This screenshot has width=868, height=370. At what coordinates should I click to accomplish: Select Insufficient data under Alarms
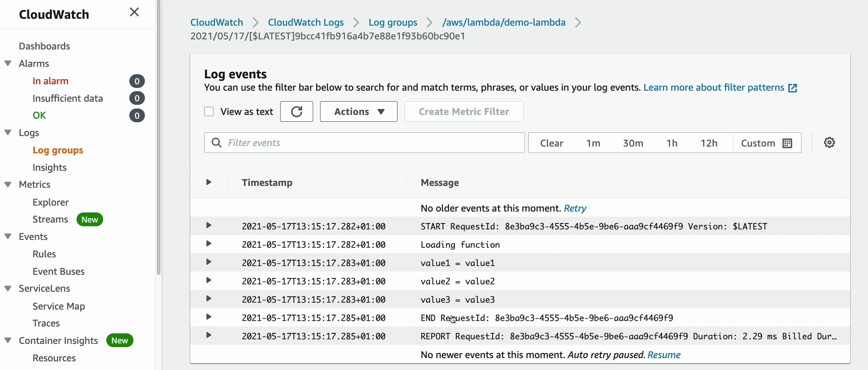68,98
